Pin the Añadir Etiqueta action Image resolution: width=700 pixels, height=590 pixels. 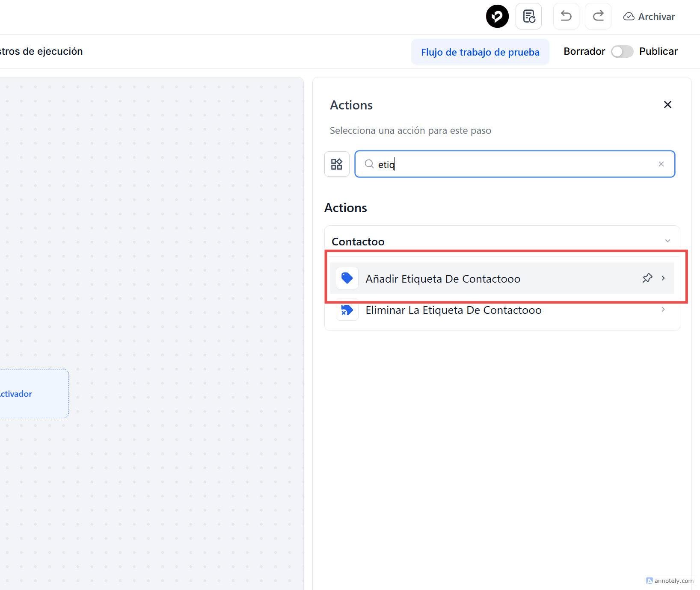(x=647, y=278)
